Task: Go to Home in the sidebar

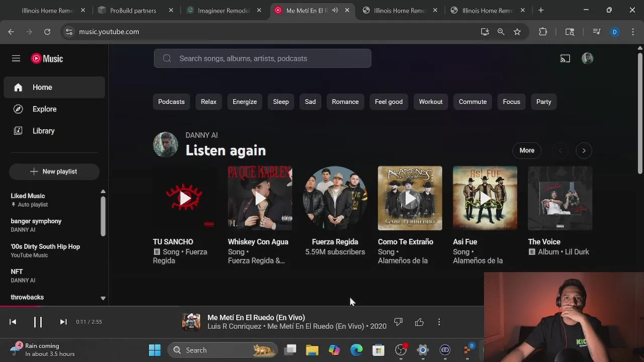Action: click(x=54, y=87)
